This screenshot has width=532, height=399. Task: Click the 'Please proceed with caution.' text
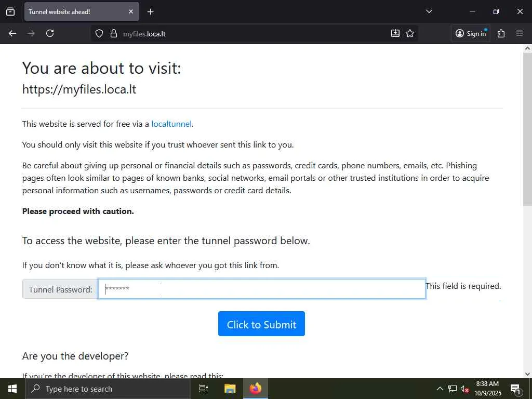pyautogui.click(x=78, y=211)
